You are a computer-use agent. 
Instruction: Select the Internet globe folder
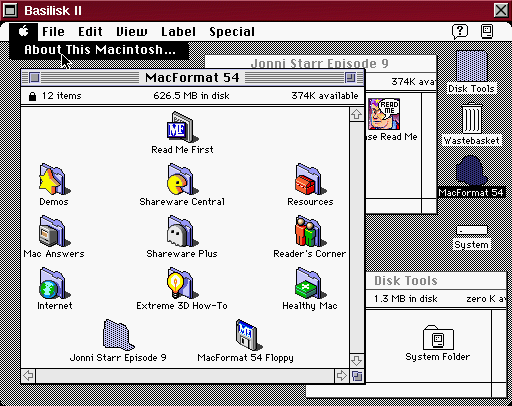(x=54, y=283)
